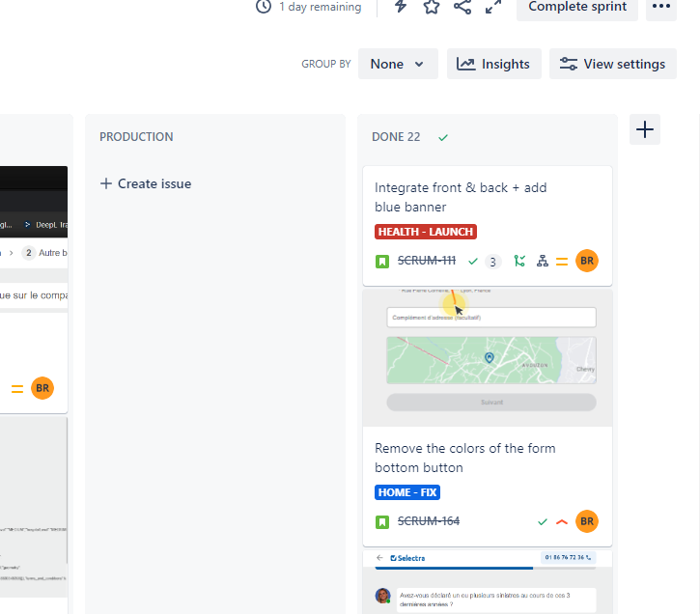Click the medium priority icon on left card

[x=17, y=389]
